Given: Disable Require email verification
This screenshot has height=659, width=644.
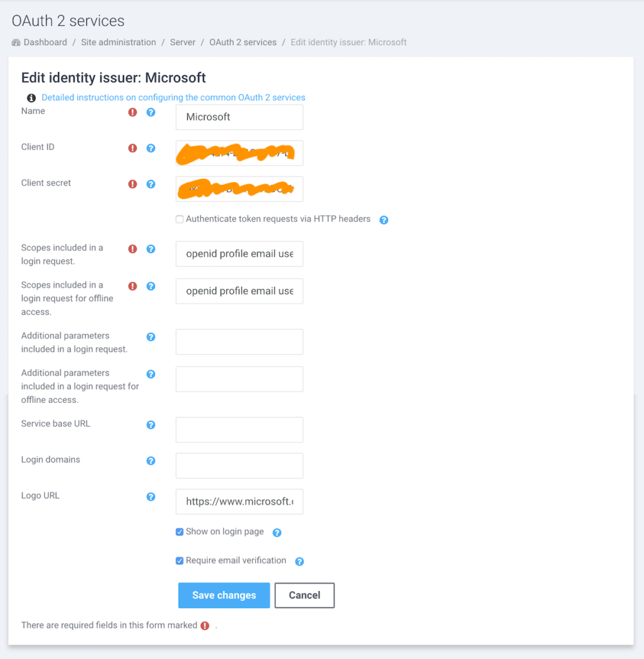Looking at the screenshot, I should pos(179,560).
